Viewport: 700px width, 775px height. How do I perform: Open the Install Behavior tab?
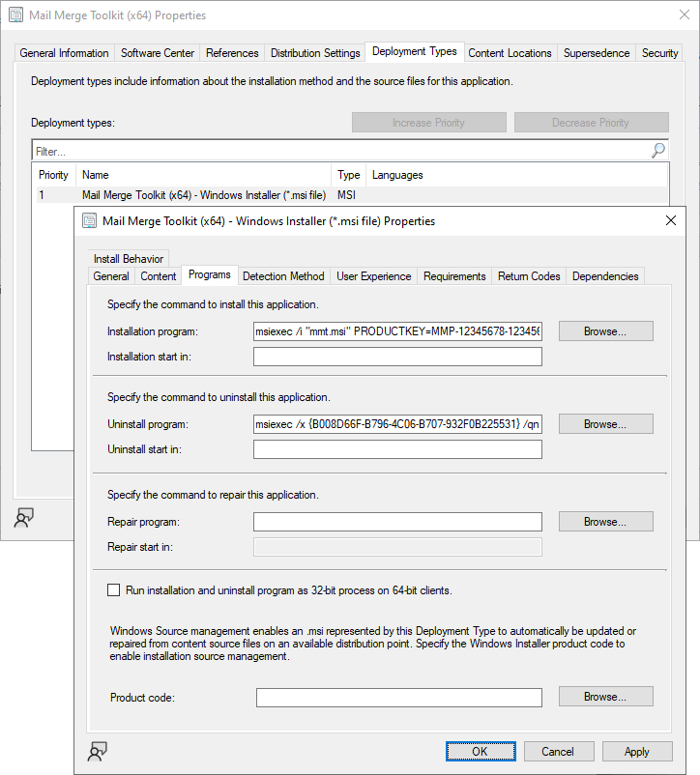(x=129, y=259)
